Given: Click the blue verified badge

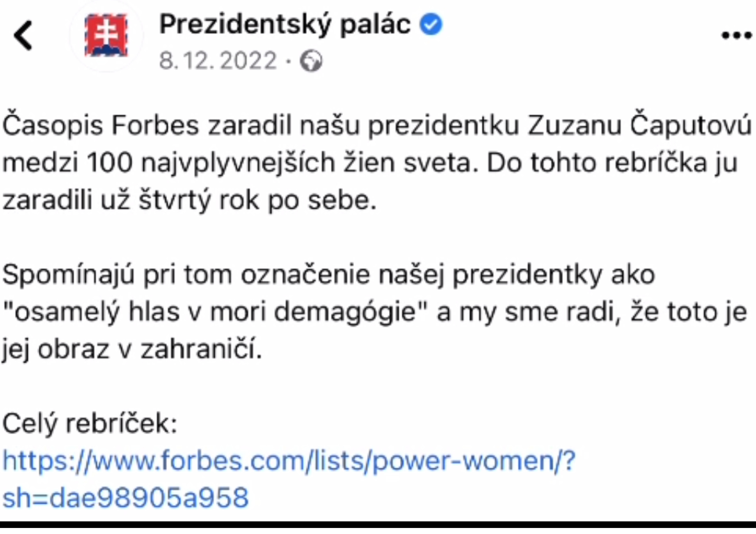Looking at the screenshot, I should 431,24.
